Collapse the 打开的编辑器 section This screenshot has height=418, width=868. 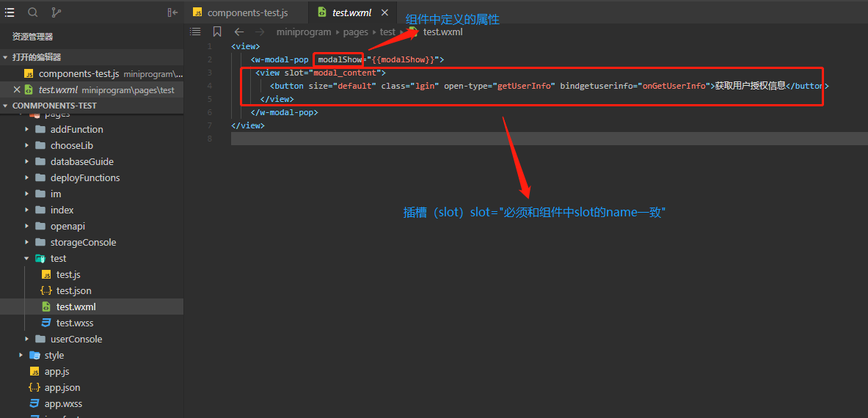[6, 57]
